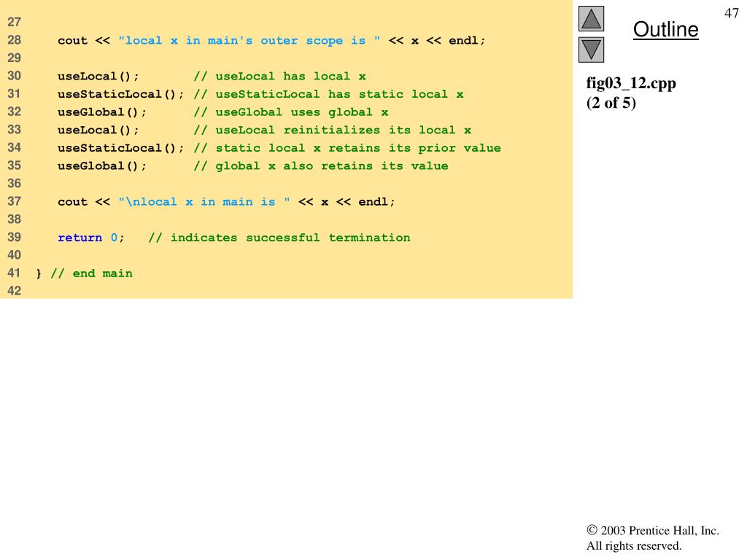Screen dimensions: 747x560
Task: Click useGlobal(); on line 32
Action: 102,112
